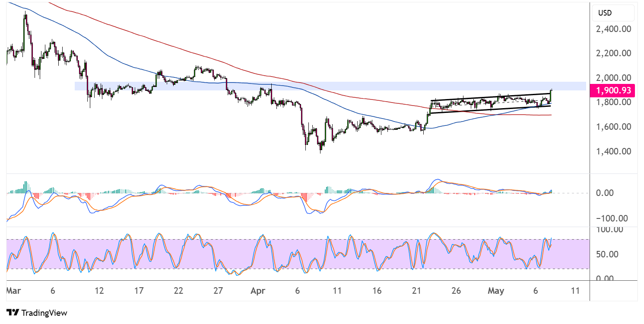Select the 1,800.00 price axis label
This screenshot has width=644, height=324.
pyautogui.click(x=614, y=103)
